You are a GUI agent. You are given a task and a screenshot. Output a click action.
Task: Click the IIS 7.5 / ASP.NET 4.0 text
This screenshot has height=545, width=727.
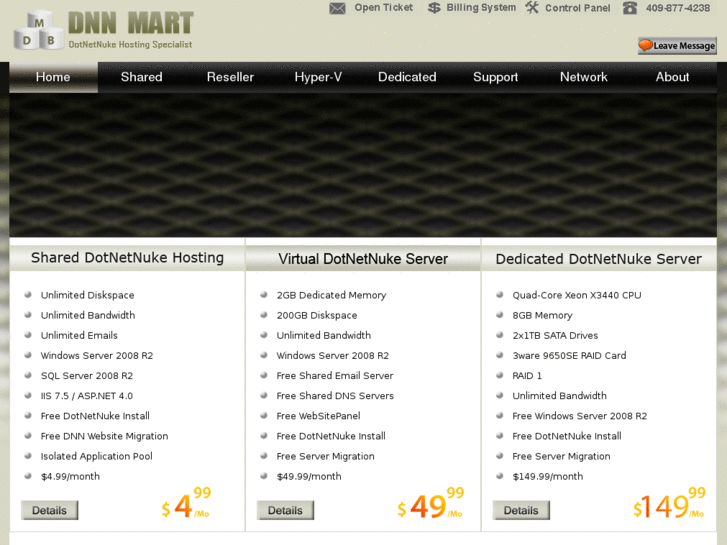tap(87, 396)
